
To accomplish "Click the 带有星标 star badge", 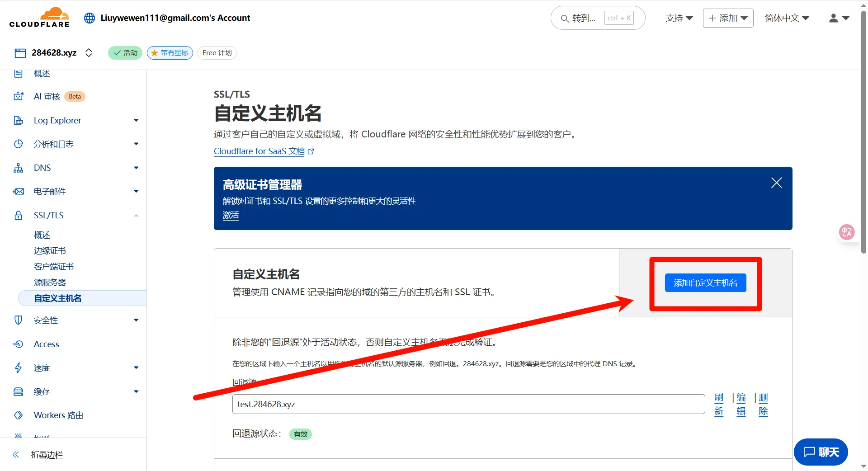I will [170, 53].
